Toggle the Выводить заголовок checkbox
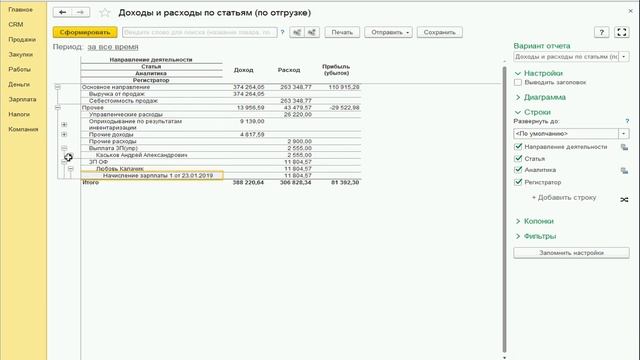This screenshot has width=640, height=360. coord(518,82)
